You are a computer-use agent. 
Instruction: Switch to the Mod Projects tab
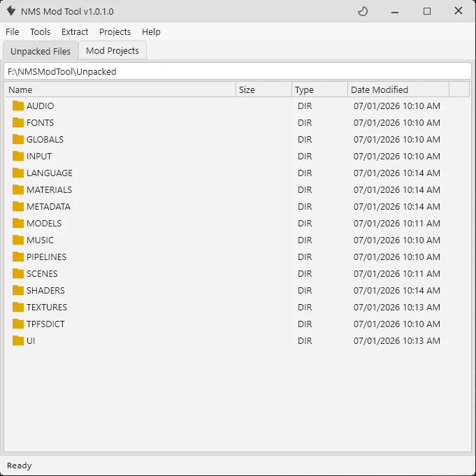[113, 50]
